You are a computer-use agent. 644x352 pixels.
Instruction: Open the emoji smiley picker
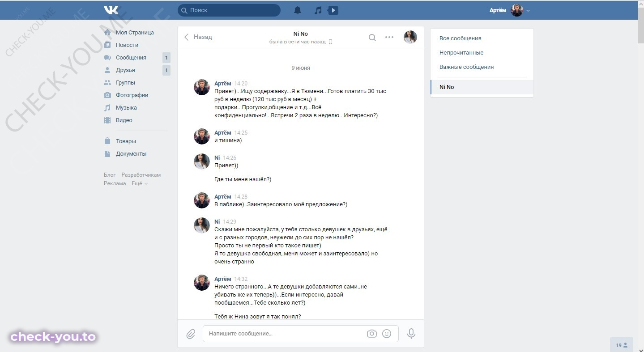pyautogui.click(x=387, y=334)
